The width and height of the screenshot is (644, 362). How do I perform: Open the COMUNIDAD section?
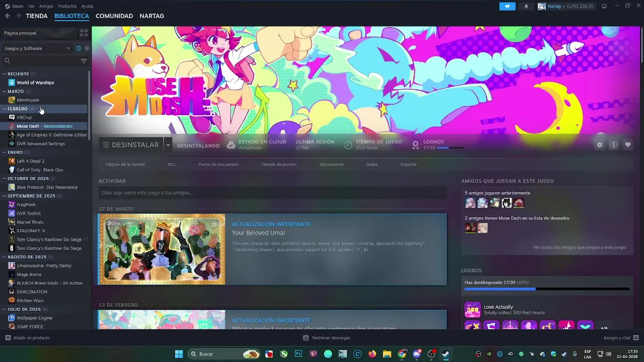114,16
